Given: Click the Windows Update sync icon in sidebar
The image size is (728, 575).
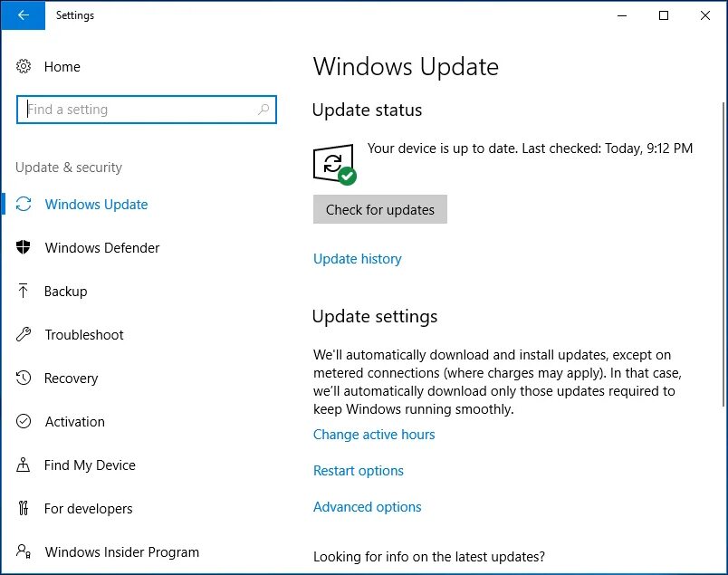Looking at the screenshot, I should point(24,204).
